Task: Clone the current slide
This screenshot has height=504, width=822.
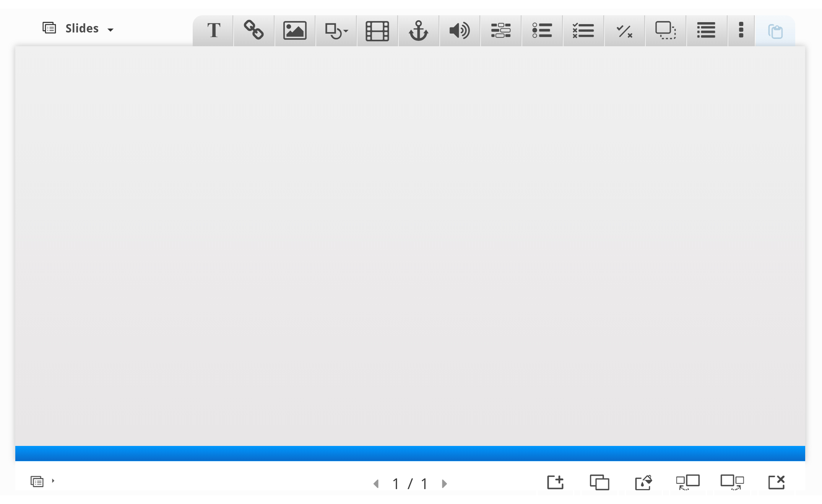Action: point(599,482)
